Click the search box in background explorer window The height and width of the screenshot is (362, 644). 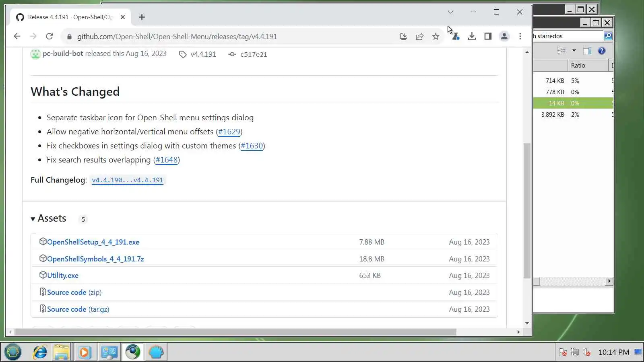coord(568,36)
